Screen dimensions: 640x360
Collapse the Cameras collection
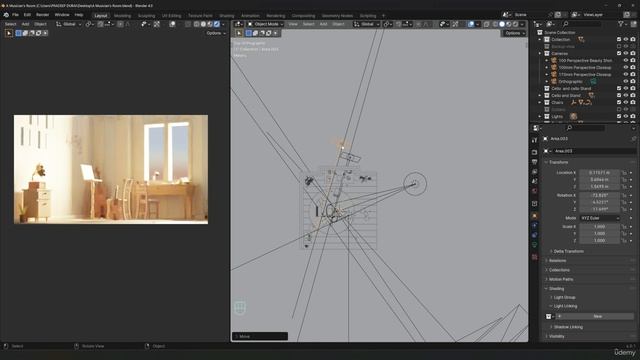click(x=540, y=53)
